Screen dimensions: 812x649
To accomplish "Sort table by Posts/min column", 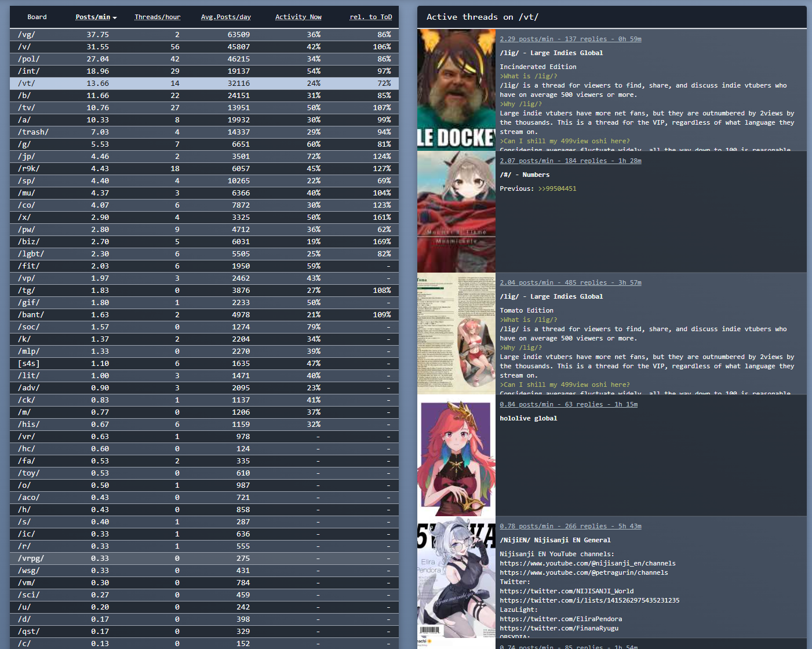I will click(96, 17).
